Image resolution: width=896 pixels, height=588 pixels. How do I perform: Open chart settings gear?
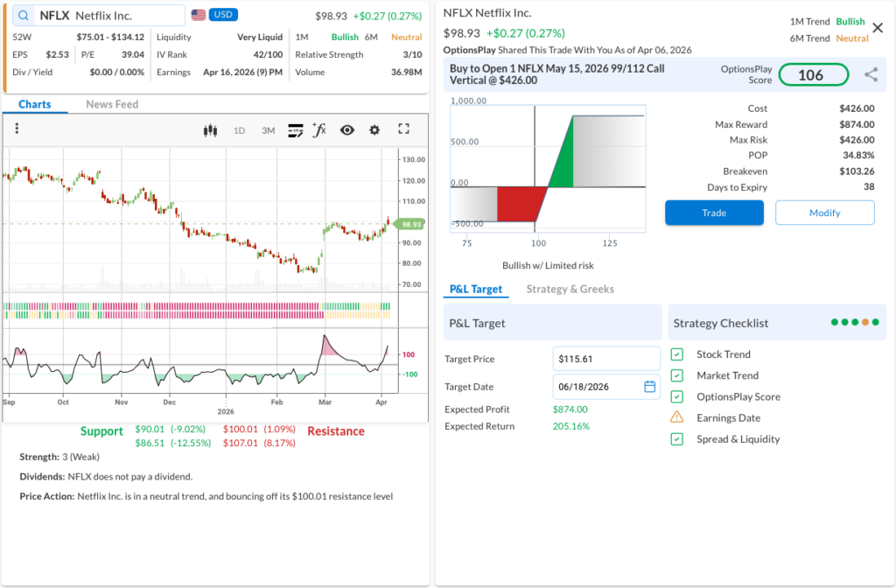(x=374, y=130)
